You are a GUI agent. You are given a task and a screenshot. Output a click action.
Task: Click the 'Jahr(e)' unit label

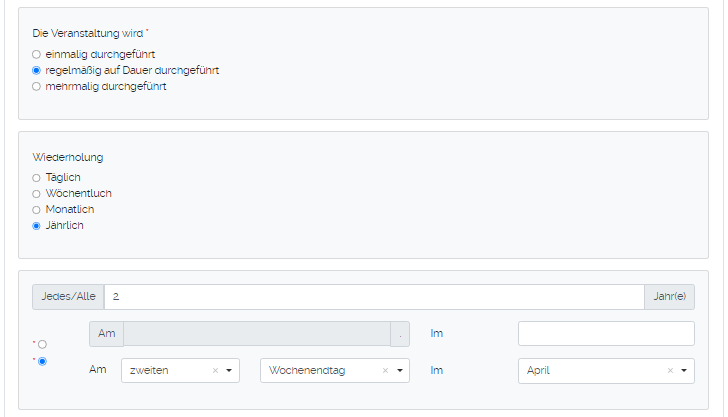tap(669, 297)
